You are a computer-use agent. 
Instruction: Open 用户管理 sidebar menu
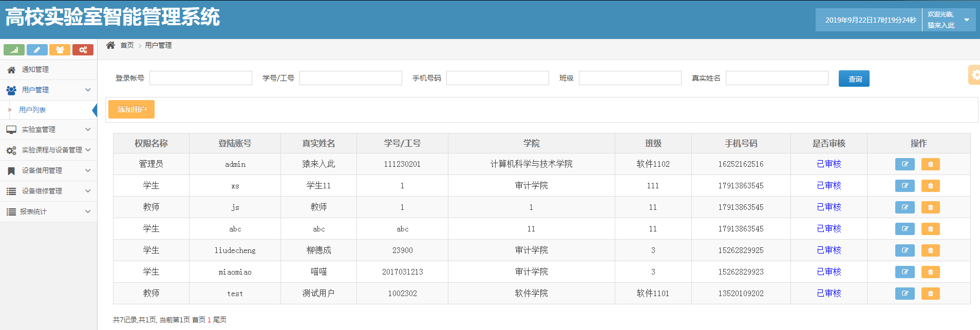[x=48, y=90]
